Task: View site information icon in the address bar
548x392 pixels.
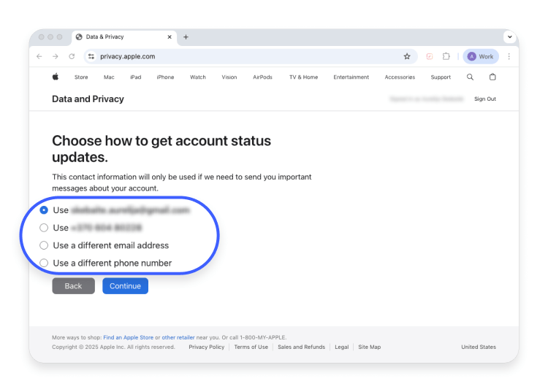Action: tap(91, 56)
